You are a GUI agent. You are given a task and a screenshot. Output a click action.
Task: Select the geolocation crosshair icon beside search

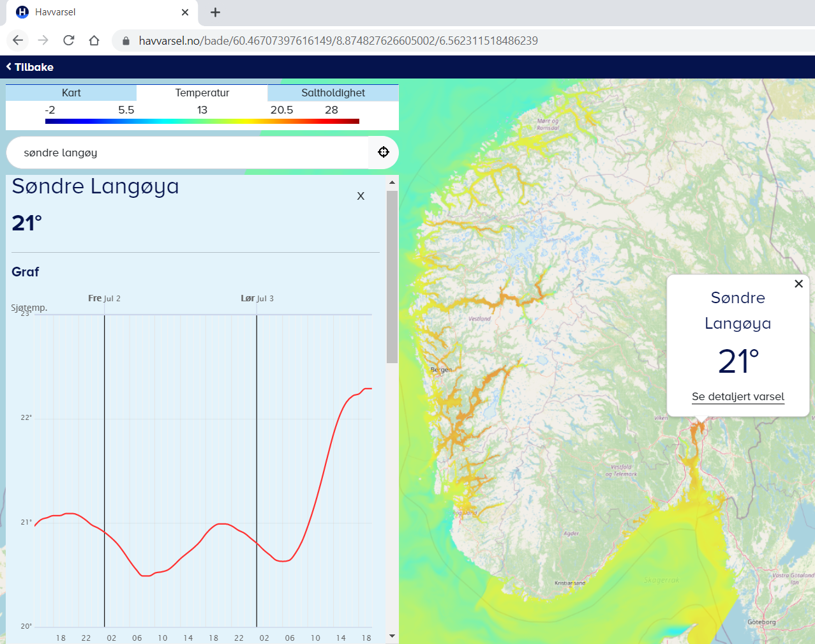coord(384,152)
